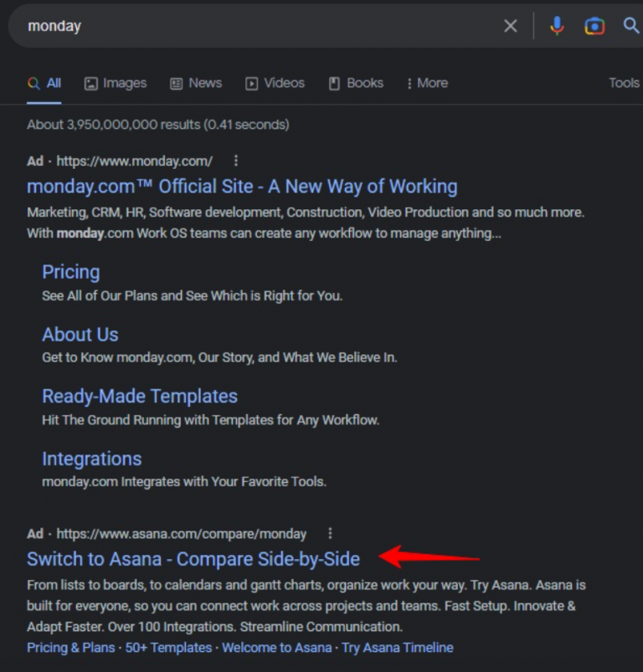643x672 pixels.
Task: Switch to the Videos tab
Action: 275,83
